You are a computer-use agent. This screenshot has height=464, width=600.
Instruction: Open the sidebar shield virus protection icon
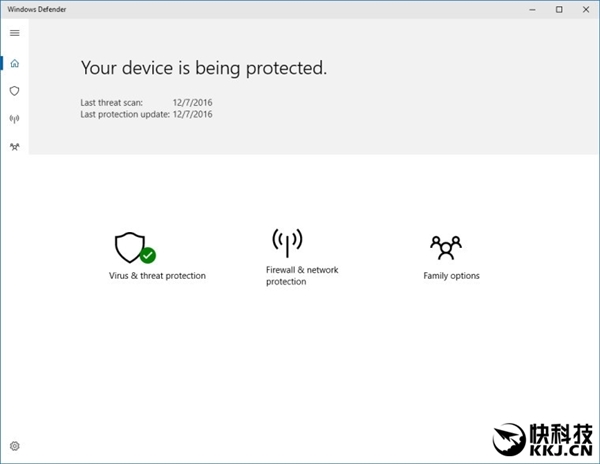[15, 91]
